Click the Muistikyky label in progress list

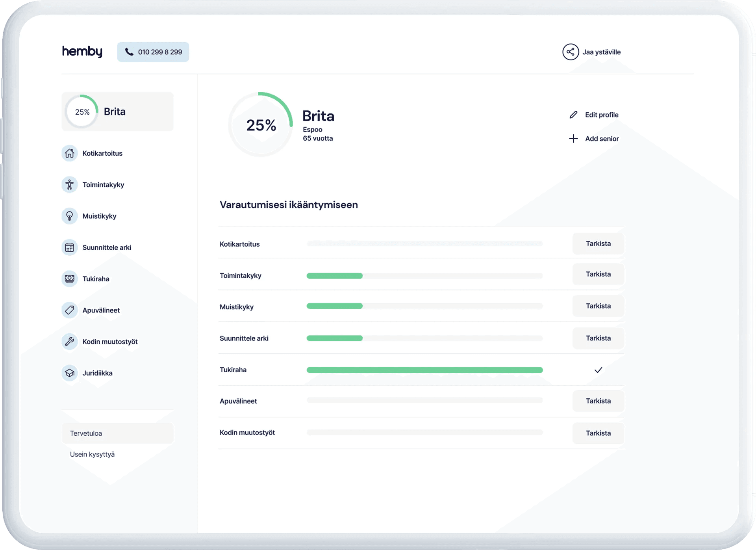[236, 307]
